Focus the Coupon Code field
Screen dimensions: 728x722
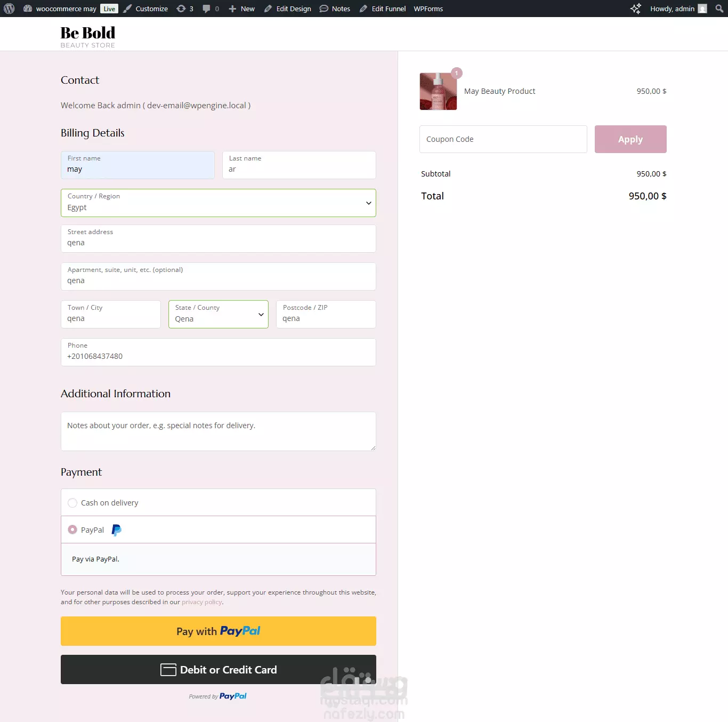coord(503,139)
